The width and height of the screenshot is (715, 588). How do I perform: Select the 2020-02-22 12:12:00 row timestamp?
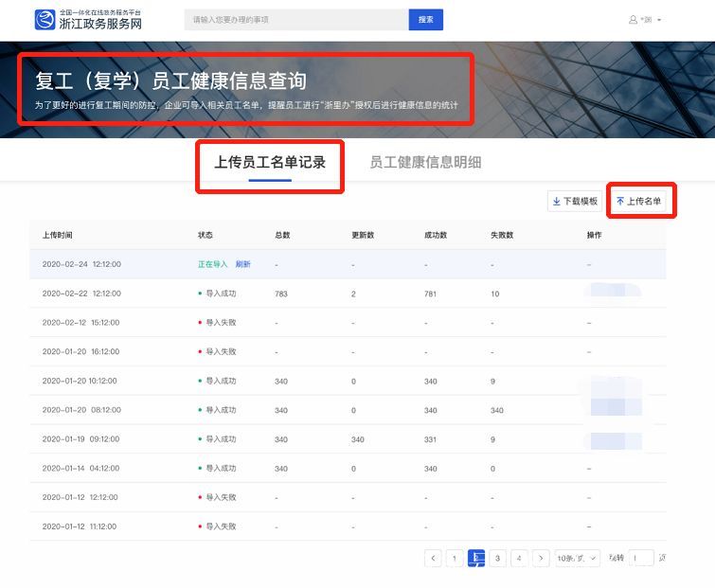tap(81, 294)
